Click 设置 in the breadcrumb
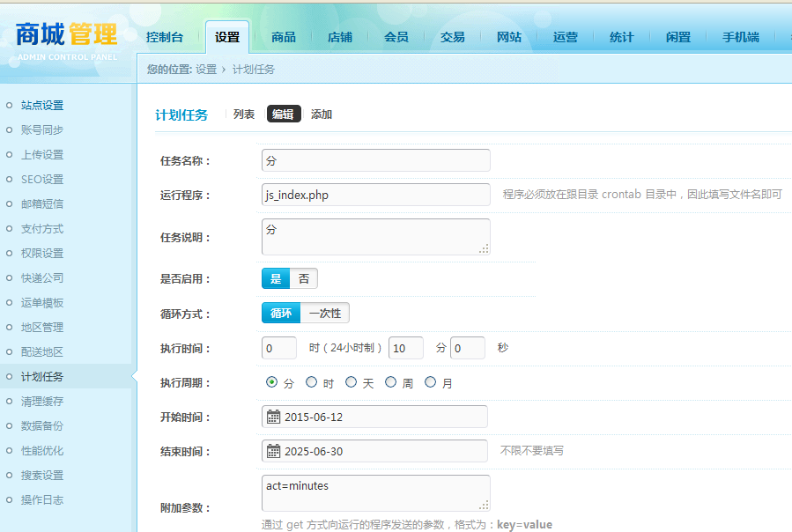The image size is (792, 532). pyautogui.click(x=206, y=70)
